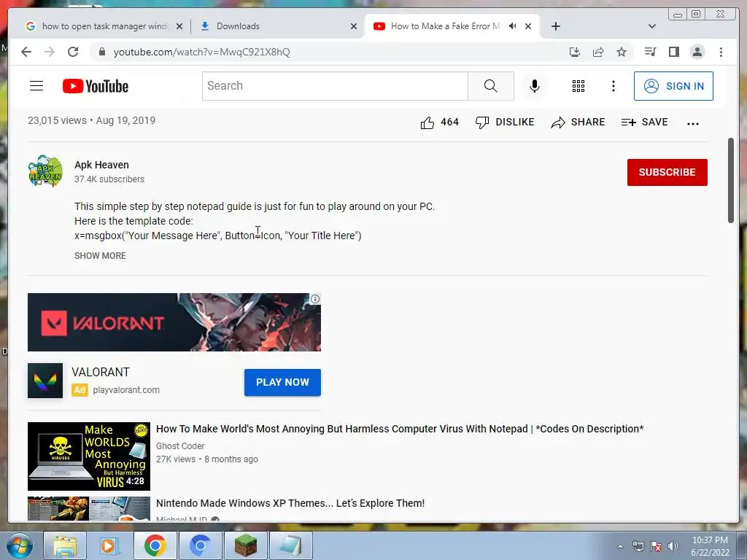Save video to playlist
Screen dimensions: 747x560
(645, 122)
